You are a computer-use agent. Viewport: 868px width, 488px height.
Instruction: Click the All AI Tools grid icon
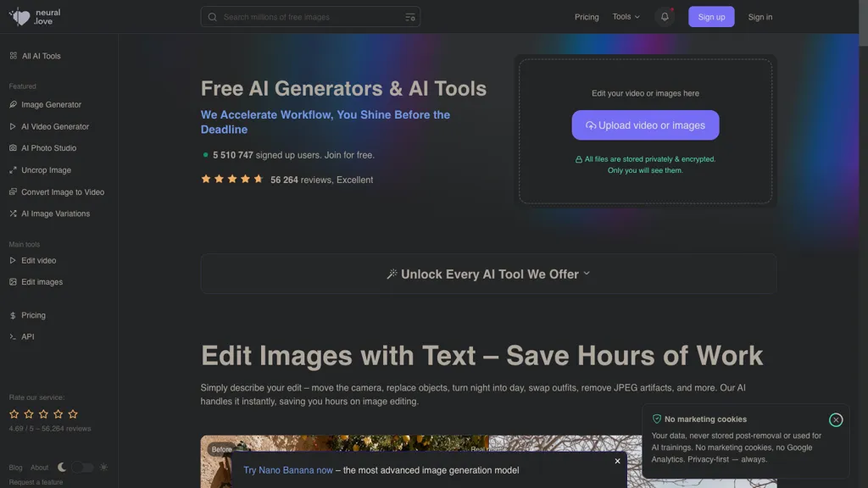click(x=14, y=56)
